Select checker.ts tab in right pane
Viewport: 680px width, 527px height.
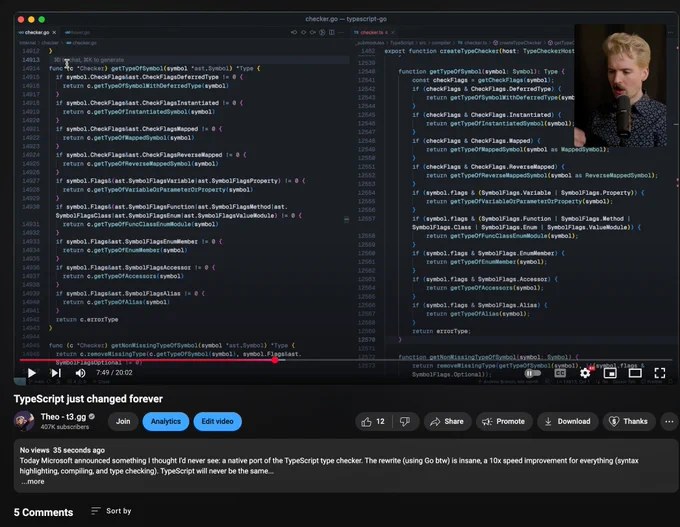pos(371,33)
